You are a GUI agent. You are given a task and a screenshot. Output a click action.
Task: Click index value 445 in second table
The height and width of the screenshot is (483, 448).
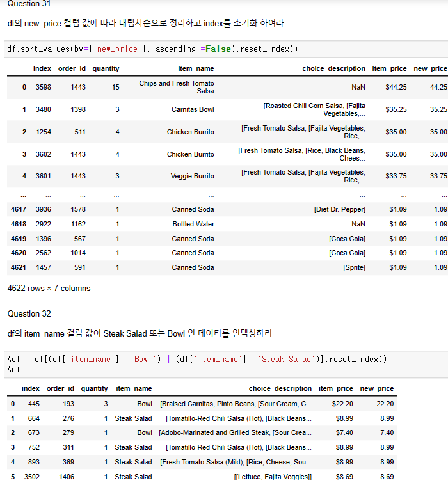coord(34,404)
